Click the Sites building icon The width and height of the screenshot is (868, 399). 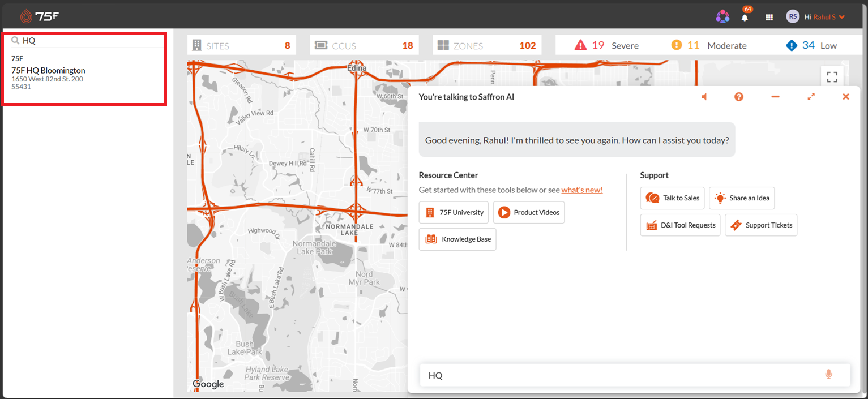coord(197,45)
